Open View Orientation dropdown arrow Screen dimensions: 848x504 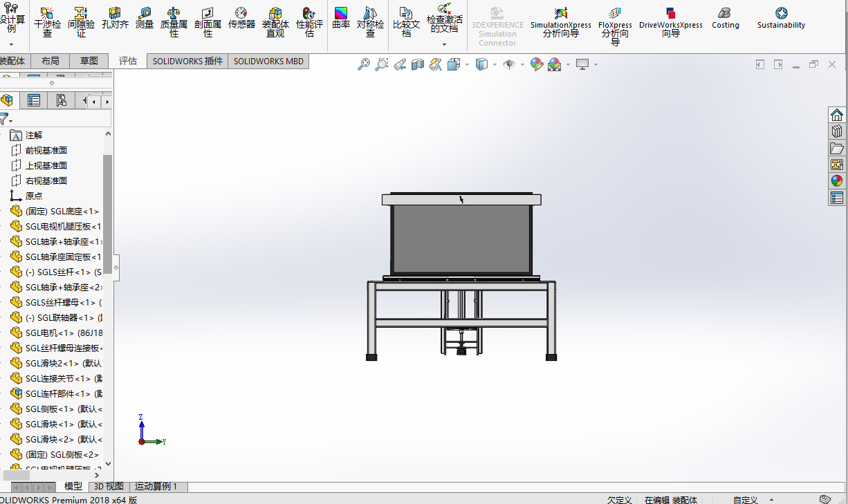tap(468, 65)
